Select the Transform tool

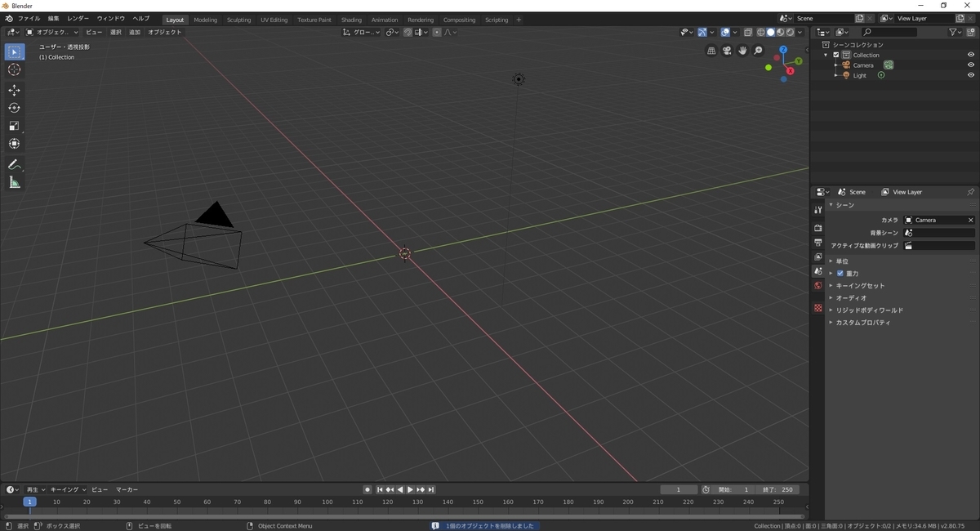pos(14,144)
